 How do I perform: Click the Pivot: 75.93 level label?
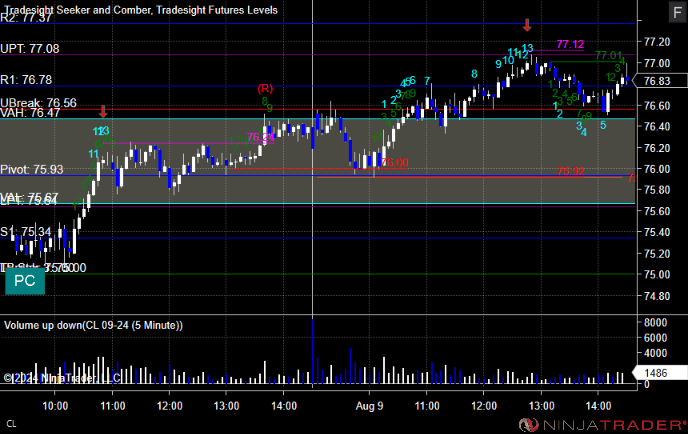click(x=32, y=169)
